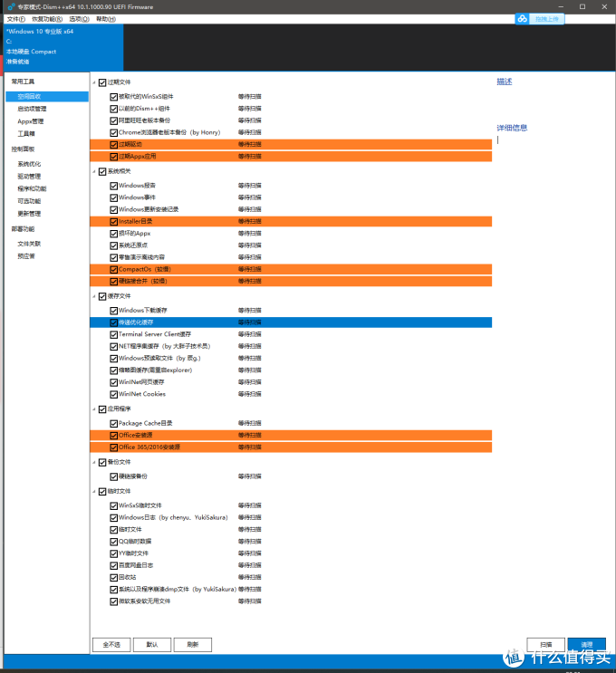Select the 缩略图缓存(需重启explorer) row
The height and width of the screenshot is (673, 616).
291,370
